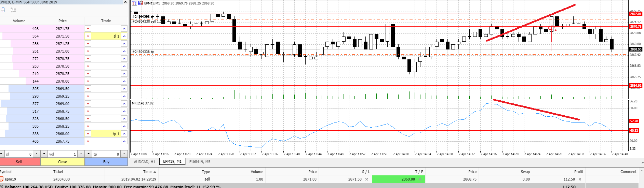This screenshot has width=644, height=188.
Task: Focus the vol input field
Action: pos(63,154)
